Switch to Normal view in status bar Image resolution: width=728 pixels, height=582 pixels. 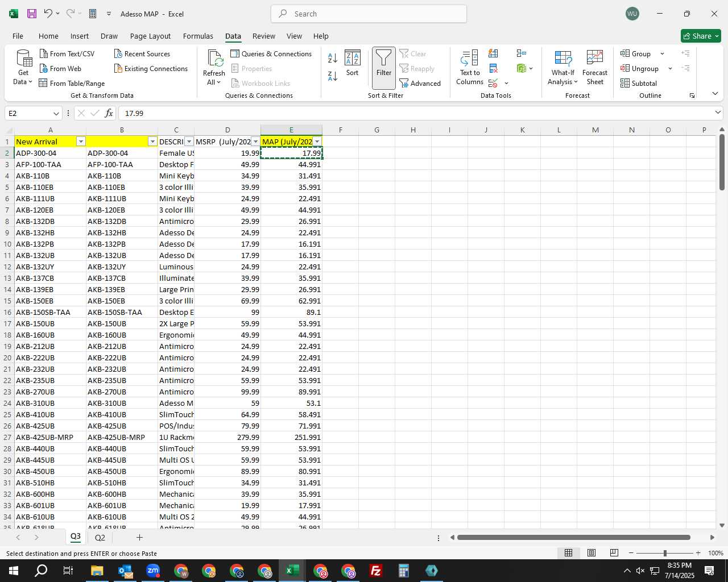tap(568, 553)
